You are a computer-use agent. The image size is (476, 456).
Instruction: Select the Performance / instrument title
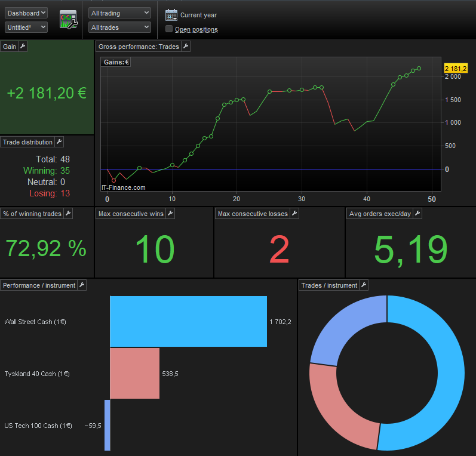[39, 285]
